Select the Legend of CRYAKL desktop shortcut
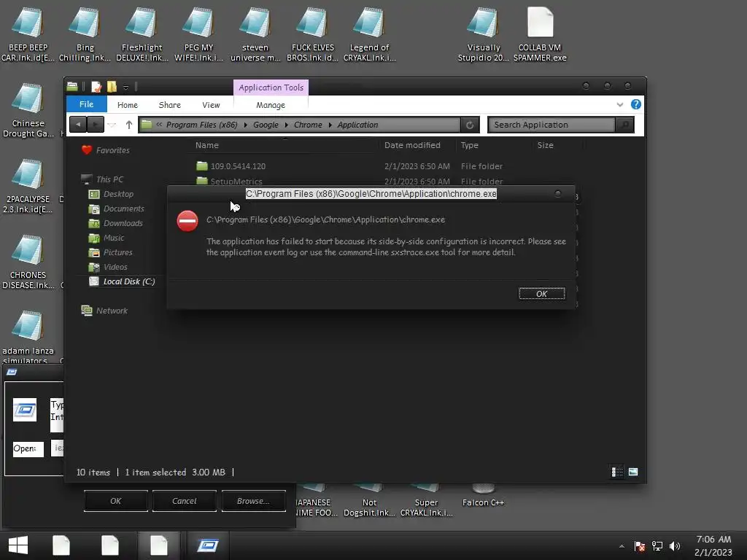747x560 pixels. (x=369, y=34)
